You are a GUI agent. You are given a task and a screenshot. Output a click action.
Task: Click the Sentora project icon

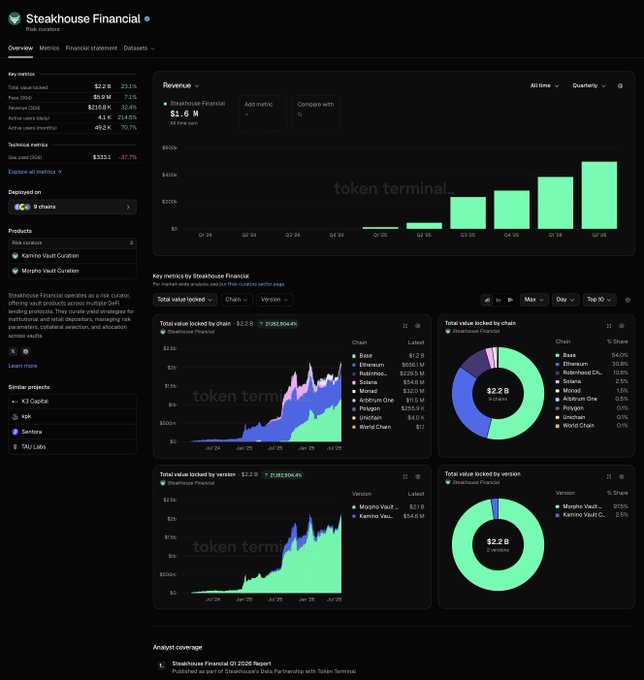[x=15, y=432]
